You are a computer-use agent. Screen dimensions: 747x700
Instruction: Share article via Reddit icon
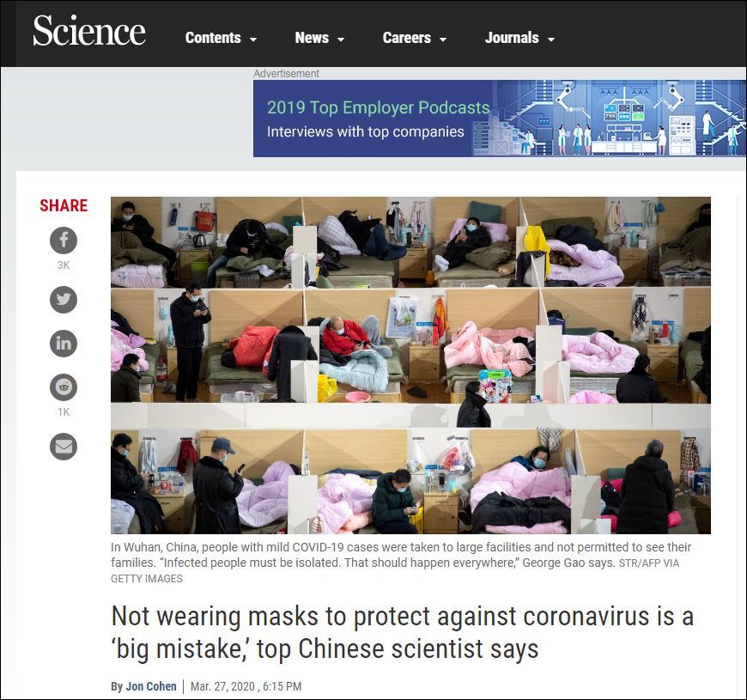(x=64, y=387)
